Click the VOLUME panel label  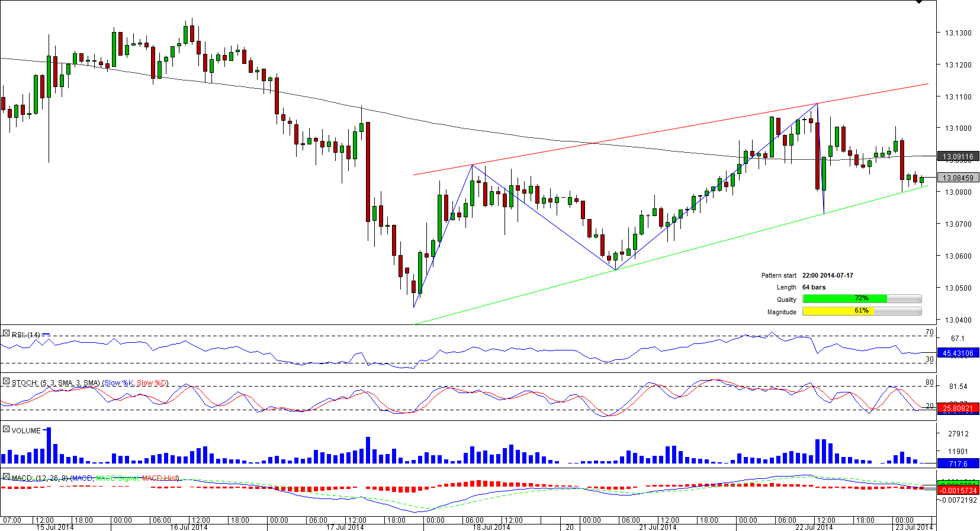click(26, 430)
